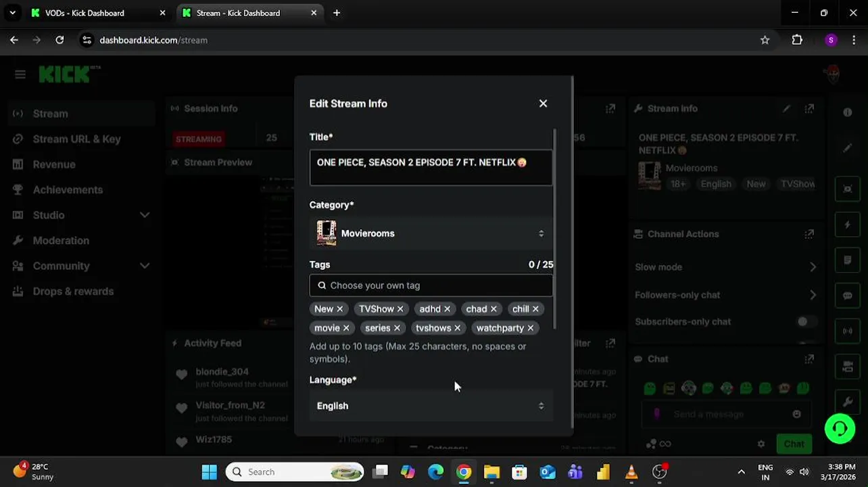Remove the chad tag
The image size is (868, 487).
pyautogui.click(x=493, y=309)
